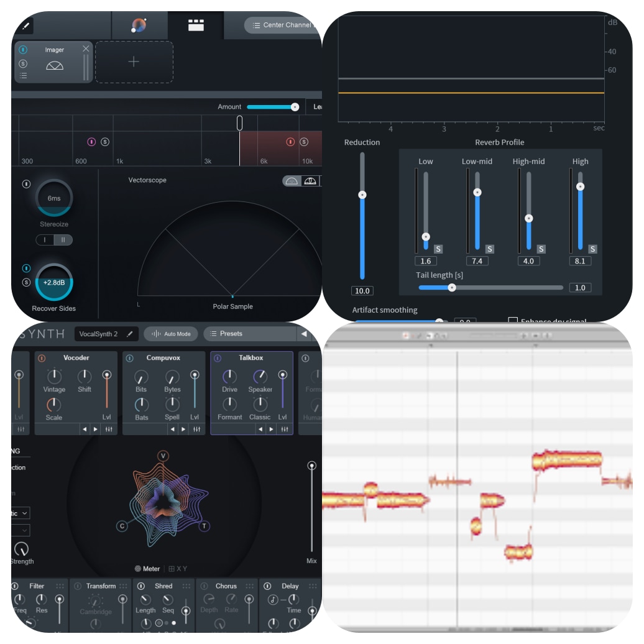Enable the Stereoize power button
This screenshot has height=644, width=644.
click(x=26, y=184)
